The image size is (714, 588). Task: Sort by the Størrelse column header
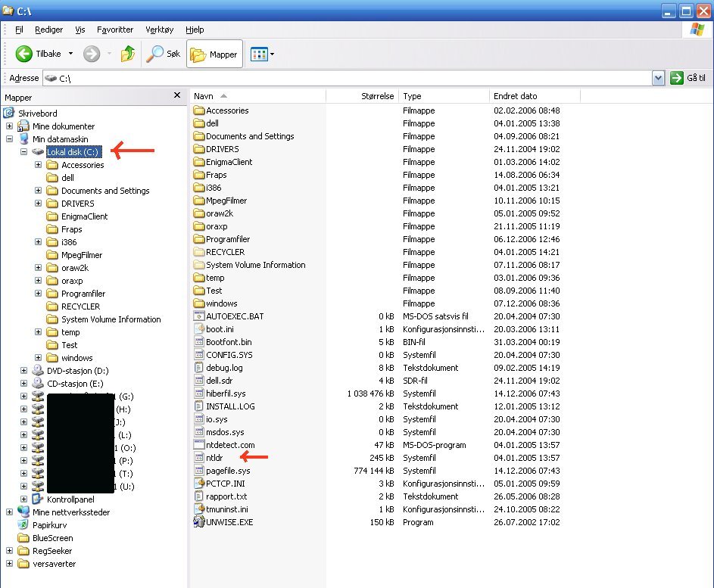pos(363,96)
